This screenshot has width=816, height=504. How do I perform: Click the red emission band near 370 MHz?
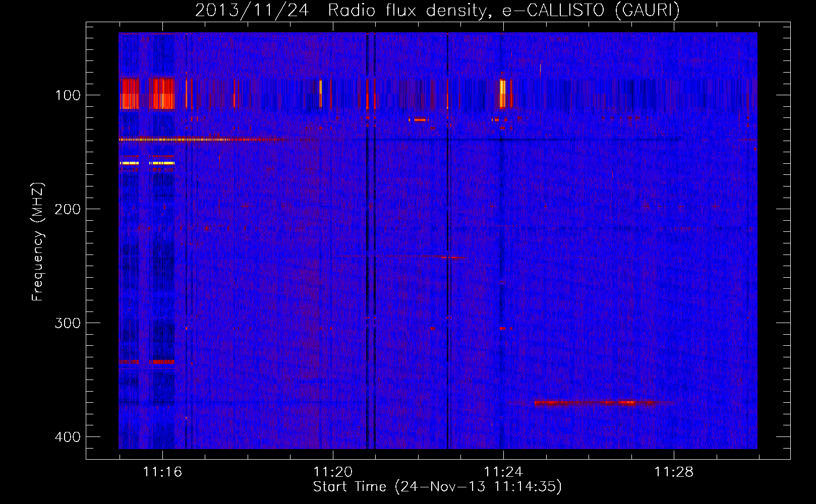tap(595, 403)
